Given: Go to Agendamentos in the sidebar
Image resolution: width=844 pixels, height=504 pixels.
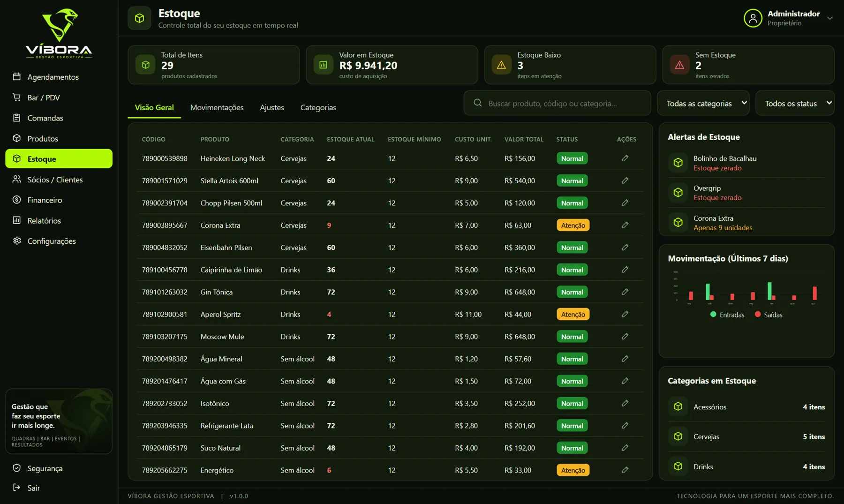Looking at the screenshot, I should pos(59,77).
